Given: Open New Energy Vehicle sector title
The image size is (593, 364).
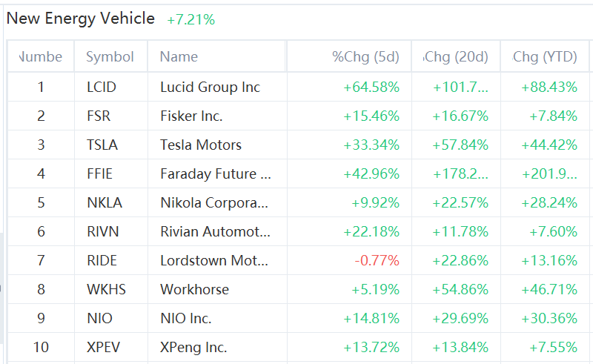Looking at the screenshot, I should (x=81, y=19).
